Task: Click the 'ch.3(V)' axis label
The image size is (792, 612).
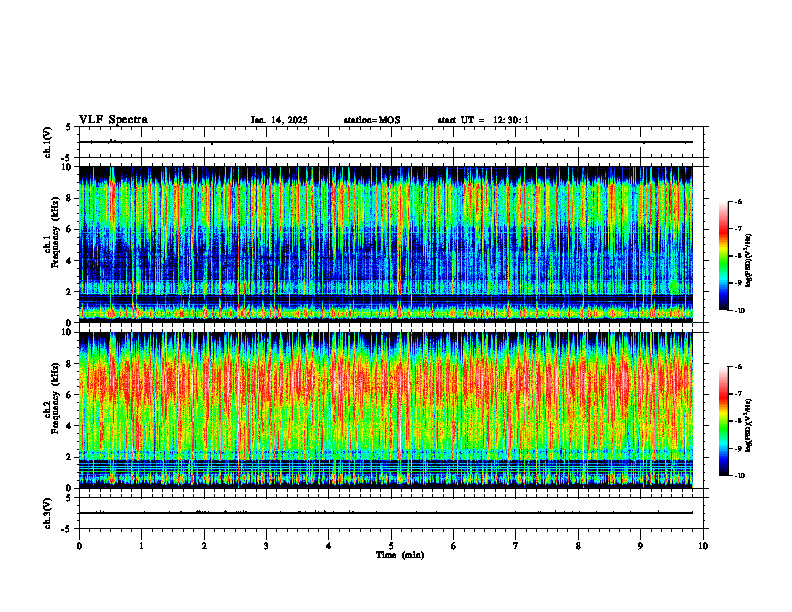Action: pyautogui.click(x=48, y=513)
